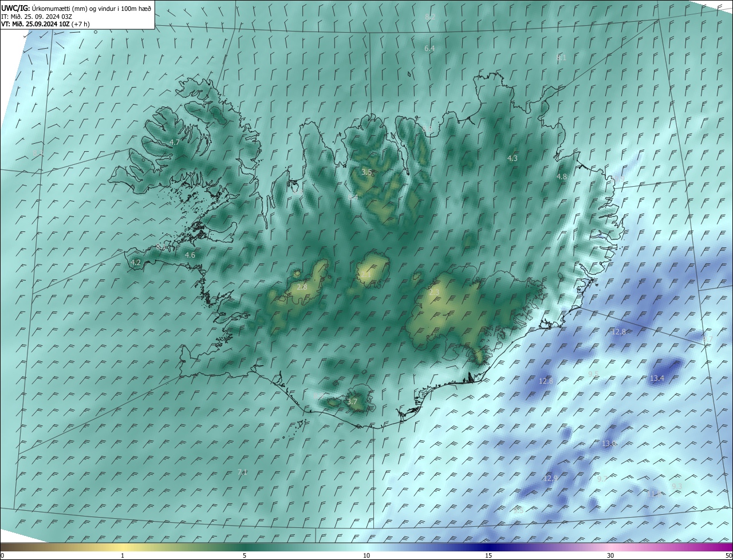Click the 4.3 value in northeast Iceland
733x560 pixels.
tap(513, 158)
